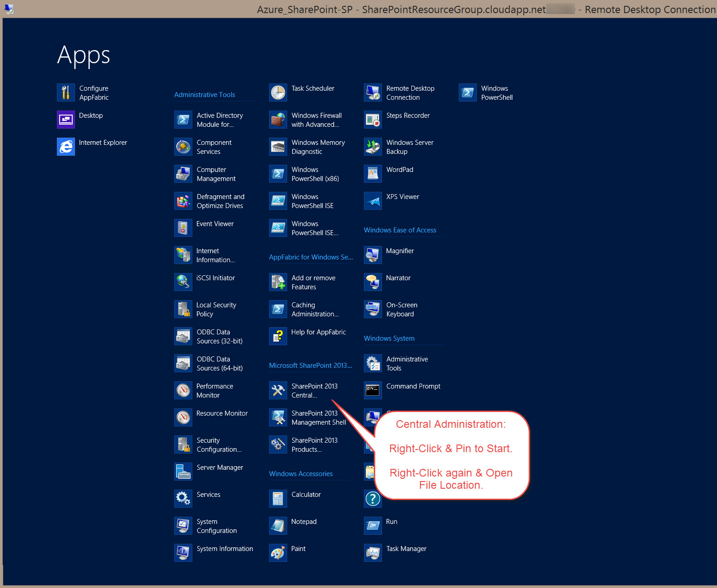Open Active Directory Module icon
Viewport: 717px width, 588px height.
(183, 120)
